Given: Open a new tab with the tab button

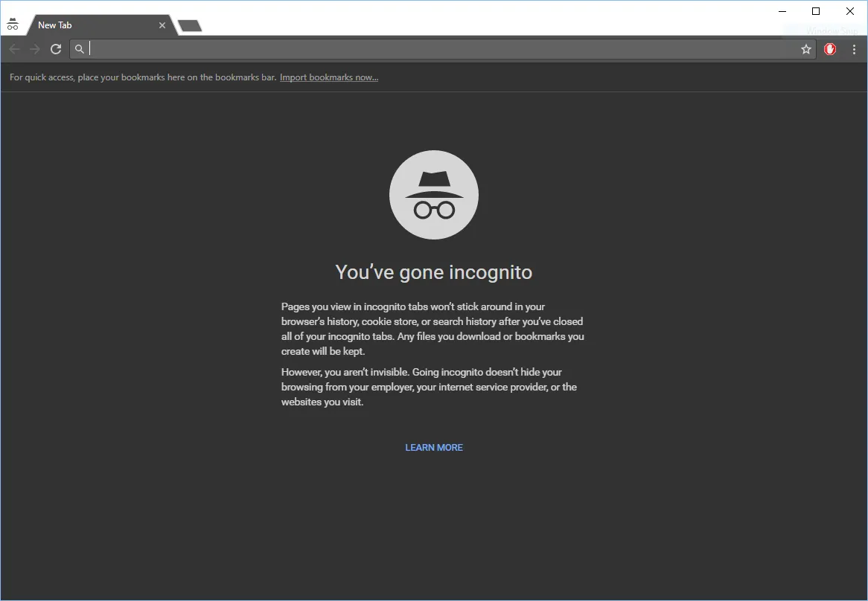Looking at the screenshot, I should [x=190, y=25].
